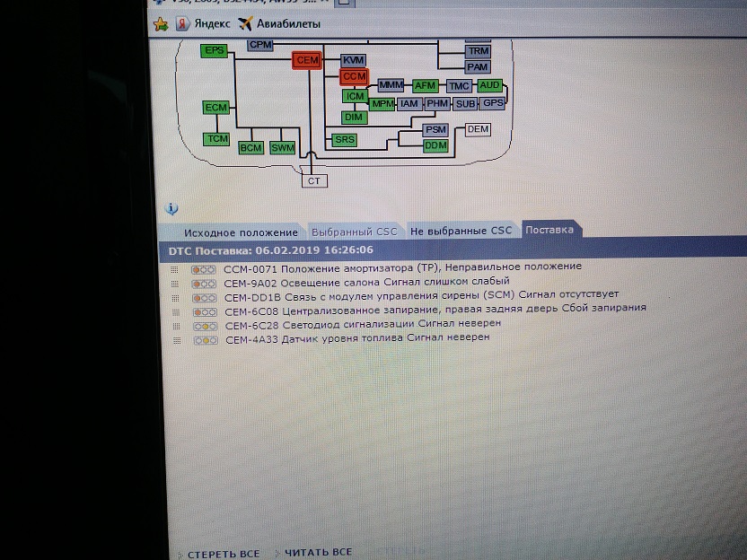
Task: Open Яндекс bookmark in browser bar
Action: [206, 24]
